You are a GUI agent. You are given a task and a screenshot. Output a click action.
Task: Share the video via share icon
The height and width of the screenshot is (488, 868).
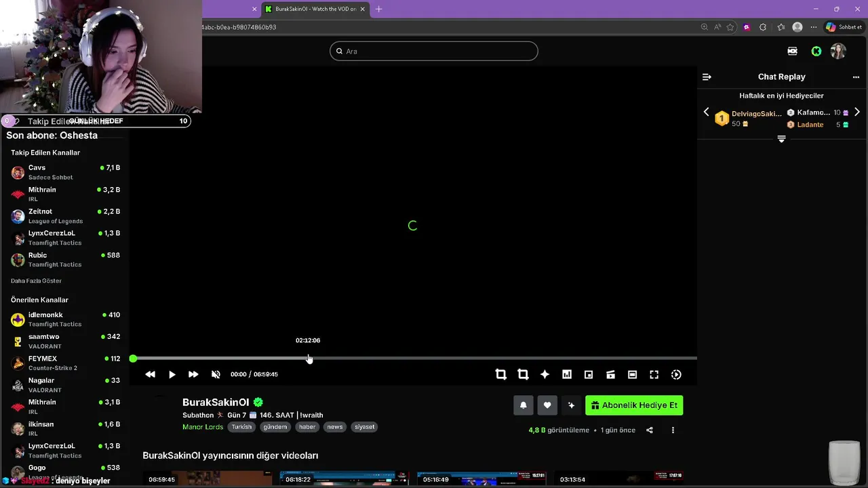tap(650, 430)
